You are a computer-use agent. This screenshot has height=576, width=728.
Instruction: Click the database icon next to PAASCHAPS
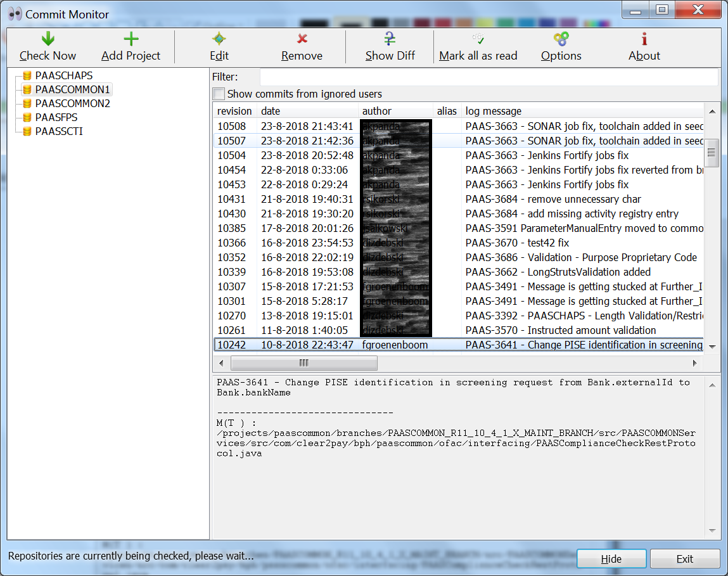pyautogui.click(x=26, y=75)
